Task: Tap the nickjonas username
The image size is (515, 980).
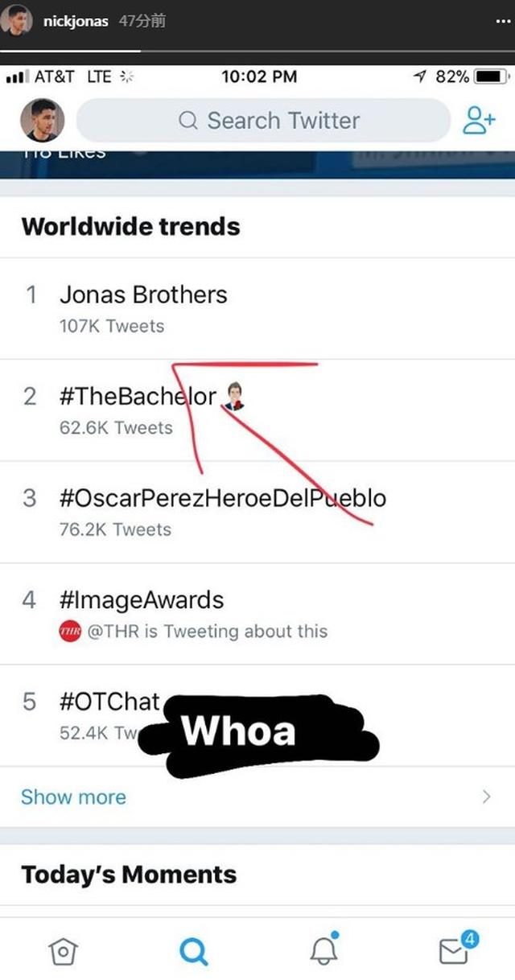Action: pos(75,22)
